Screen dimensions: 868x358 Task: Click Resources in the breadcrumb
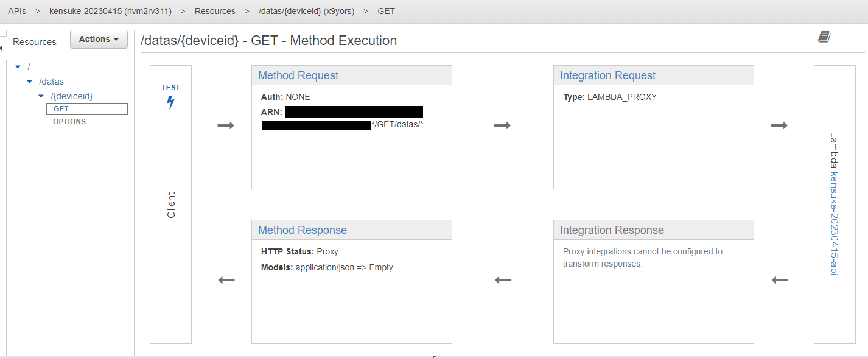coord(215,11)
